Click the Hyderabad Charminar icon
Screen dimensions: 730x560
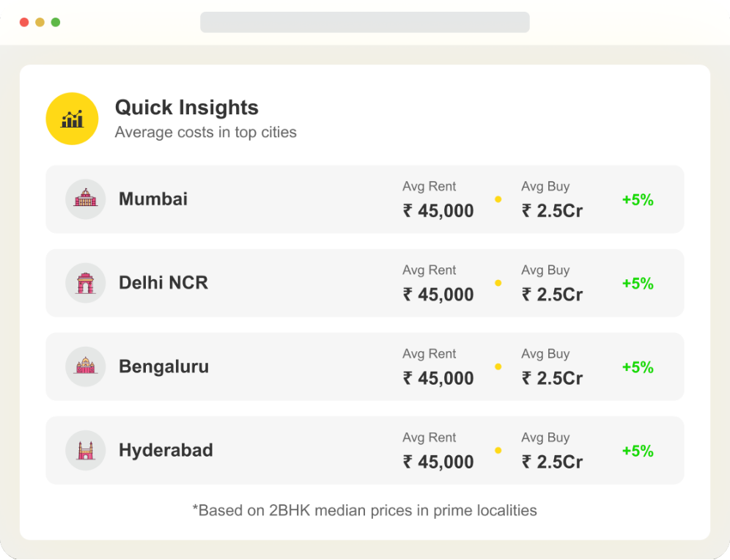pos(86,450)
